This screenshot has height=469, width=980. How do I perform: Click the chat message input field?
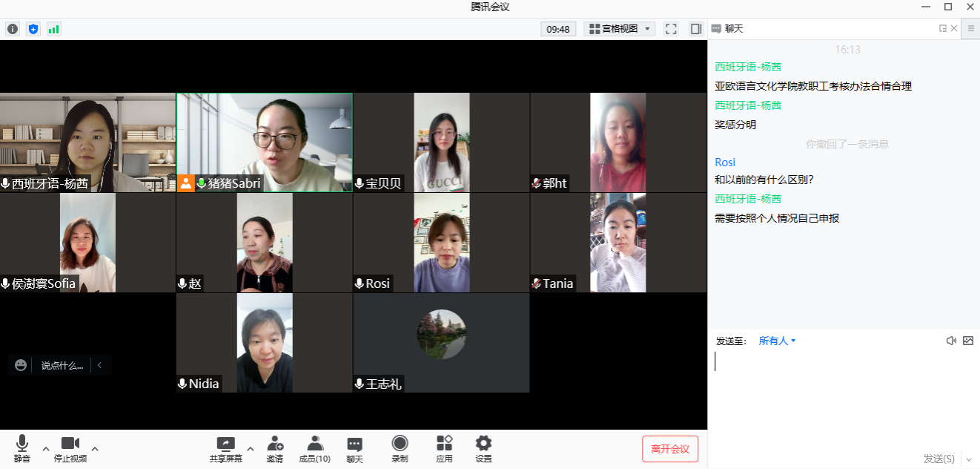tap(843, 393)
